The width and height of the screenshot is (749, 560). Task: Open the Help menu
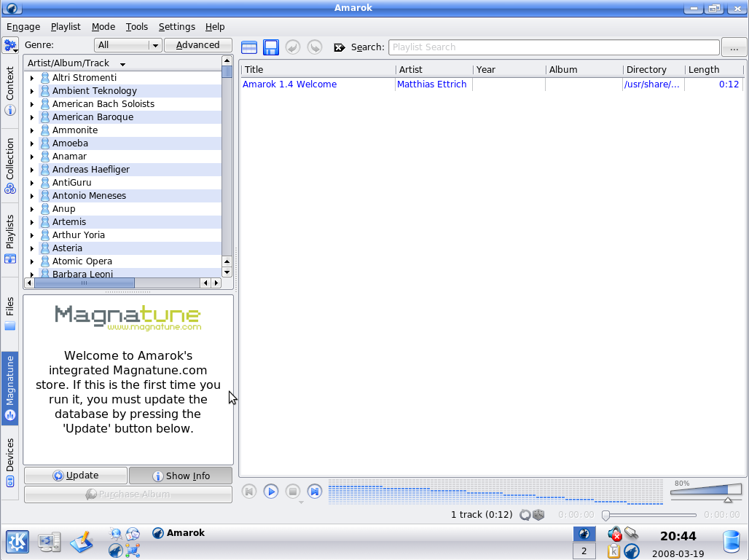[215, 27]
